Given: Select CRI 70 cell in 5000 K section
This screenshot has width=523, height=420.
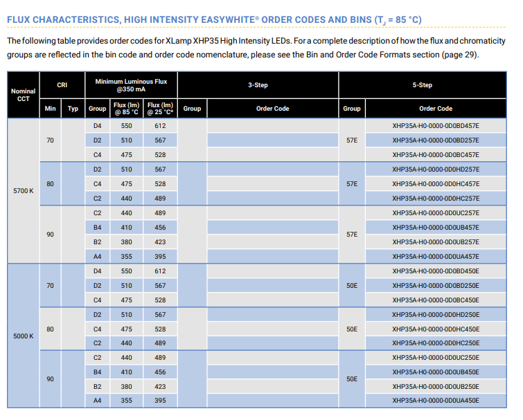Looking at the screenshot, I should click(50, 286).
